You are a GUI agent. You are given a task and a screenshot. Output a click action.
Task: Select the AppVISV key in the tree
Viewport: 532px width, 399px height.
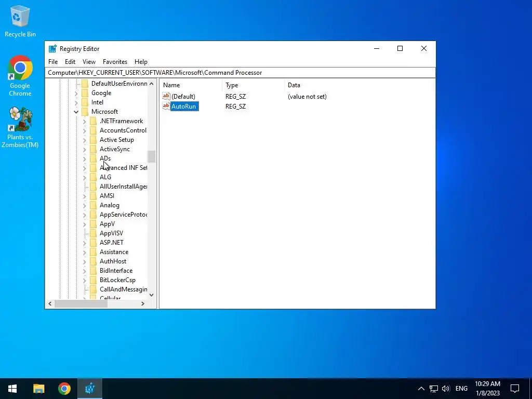click(111, 233)
